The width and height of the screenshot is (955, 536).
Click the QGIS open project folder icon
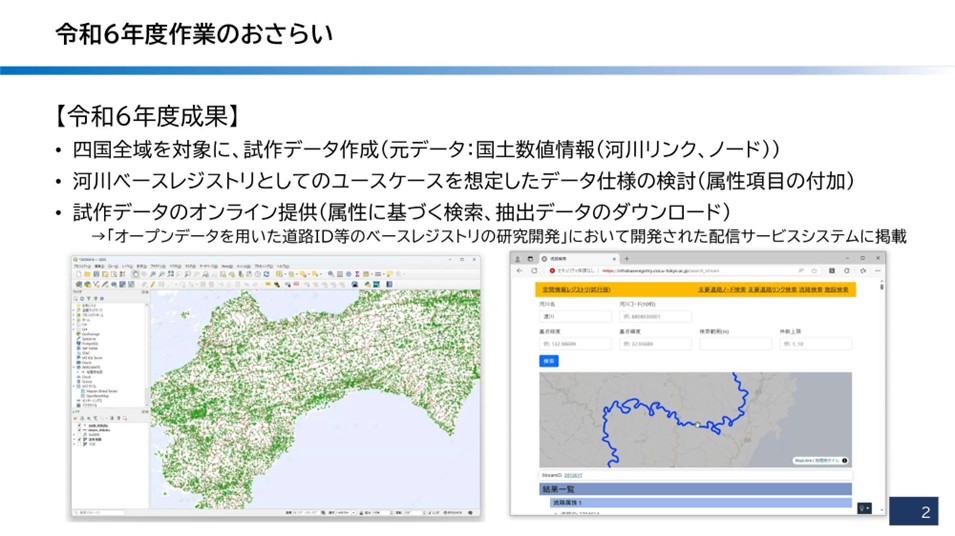point(86,274)
